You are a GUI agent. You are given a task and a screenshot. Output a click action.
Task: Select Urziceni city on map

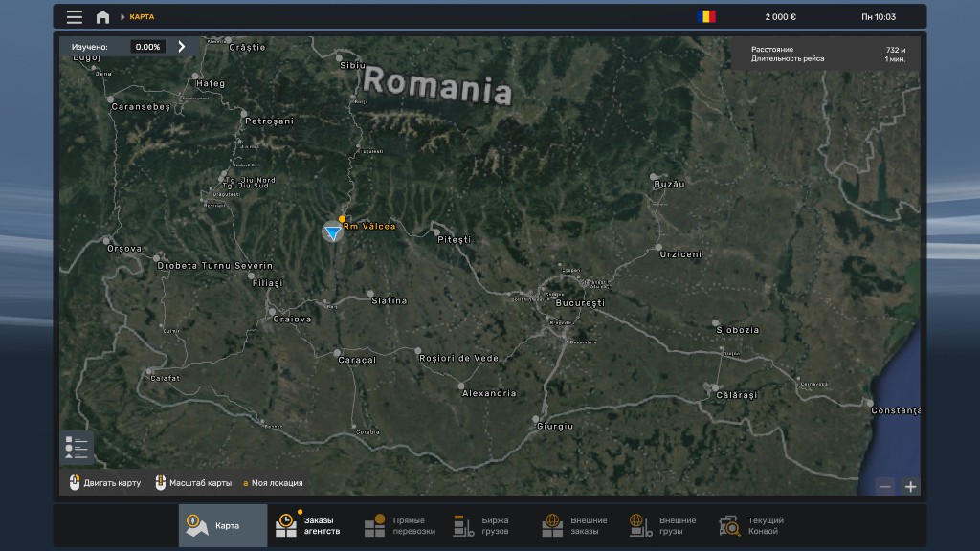tap(680, 254)
